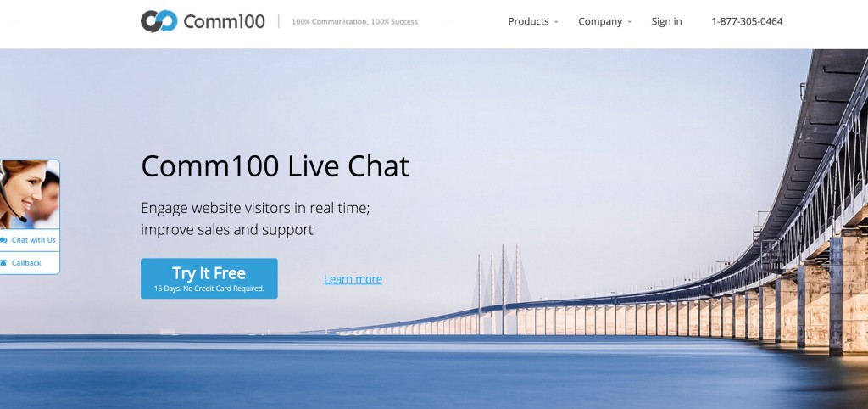Image resolution: width=868 pixels, height=409 pixels.
Task: Open the Company menu
Action: (600, 21)
